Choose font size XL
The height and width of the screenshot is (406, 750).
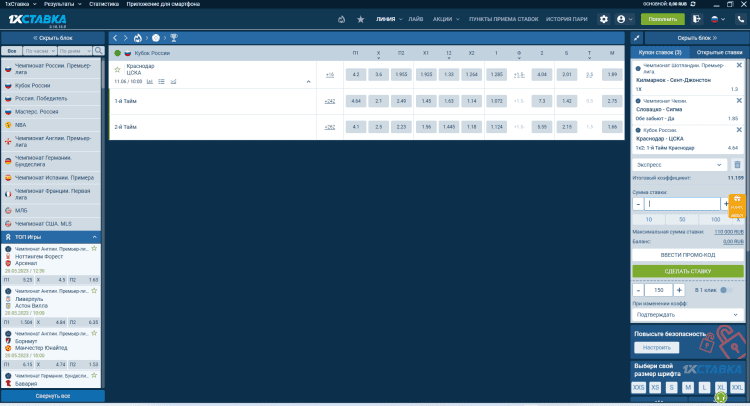[720, 387]
